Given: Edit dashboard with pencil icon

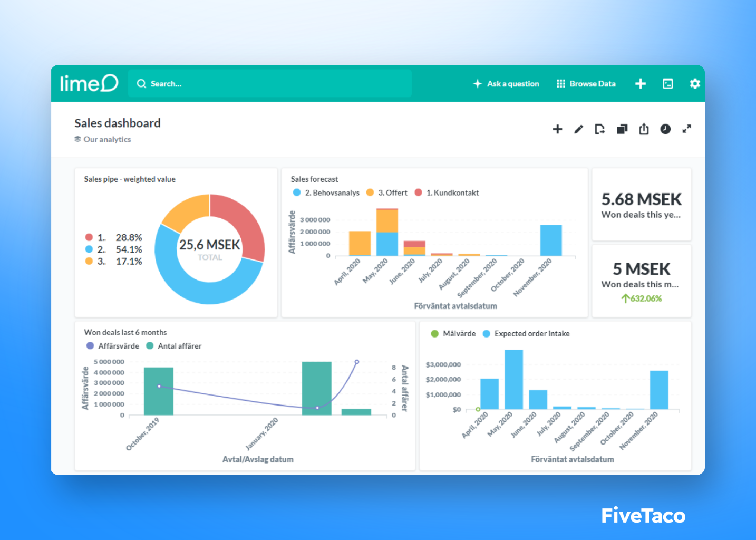Looking at the screenshot, I should [579, 129].
